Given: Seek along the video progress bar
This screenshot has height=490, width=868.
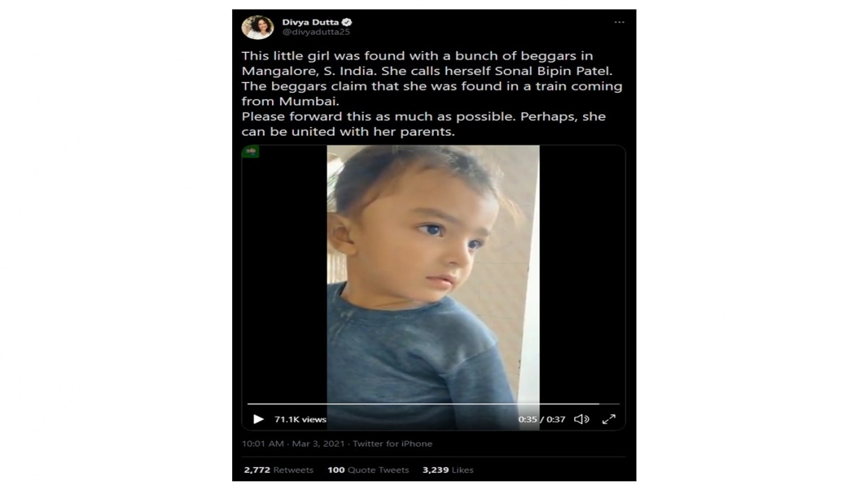Looking at the screenshot, I should point(433,404).
